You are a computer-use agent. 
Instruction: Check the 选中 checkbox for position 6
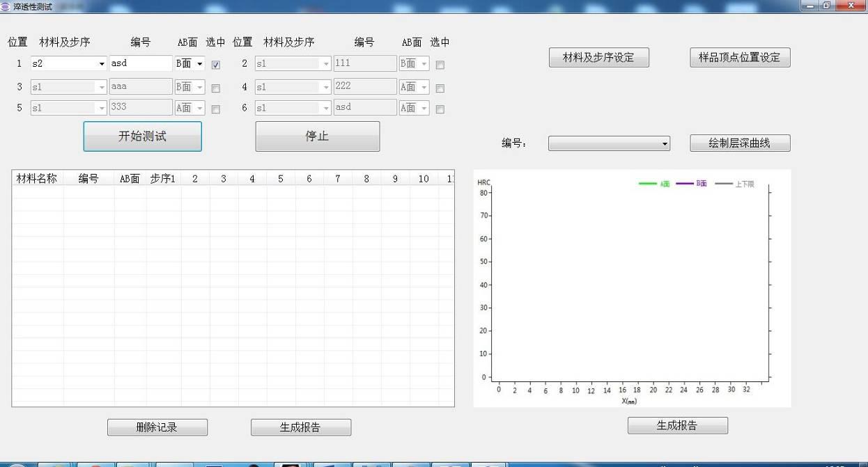(x=440, y=109)
